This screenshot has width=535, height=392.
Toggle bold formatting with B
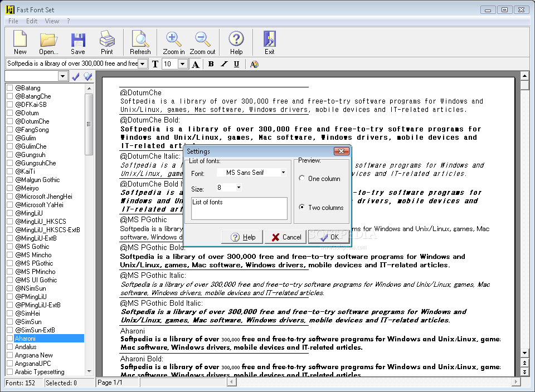tap(211, 63)
